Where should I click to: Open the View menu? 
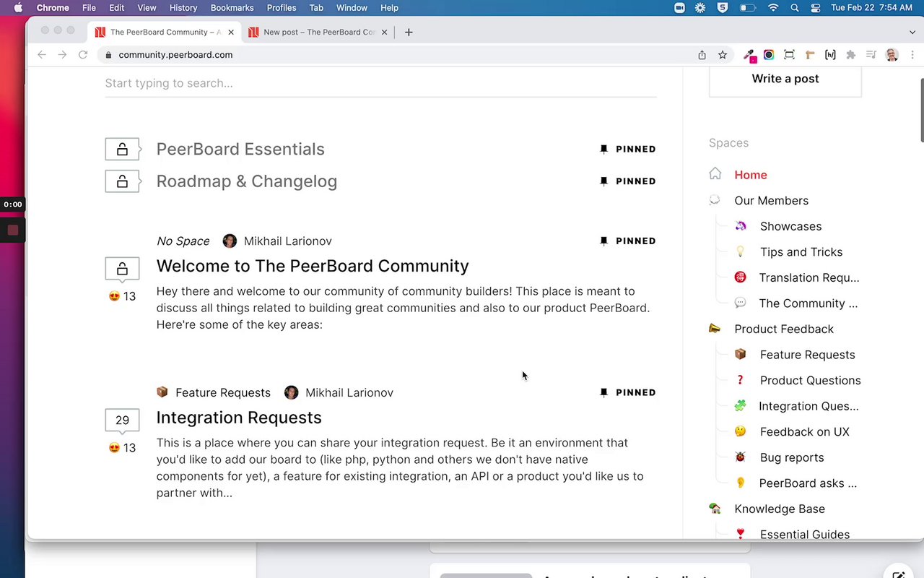(x=147, y=8)
